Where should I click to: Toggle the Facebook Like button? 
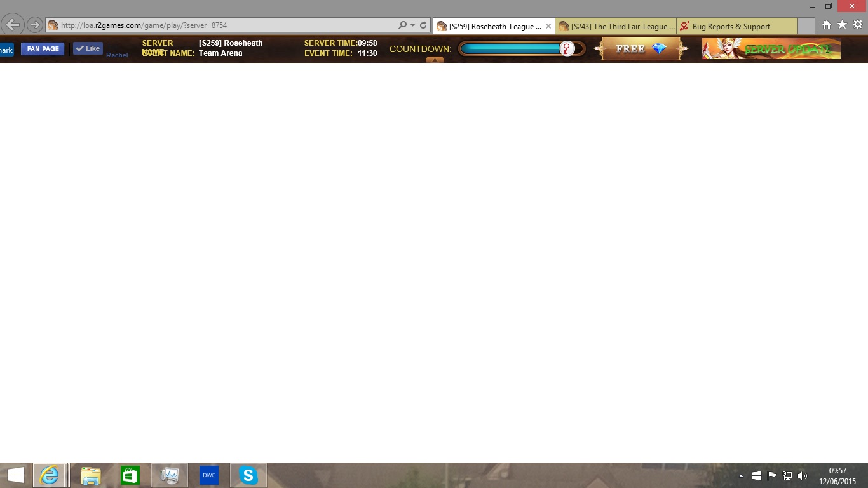click(x=88, y=48)
